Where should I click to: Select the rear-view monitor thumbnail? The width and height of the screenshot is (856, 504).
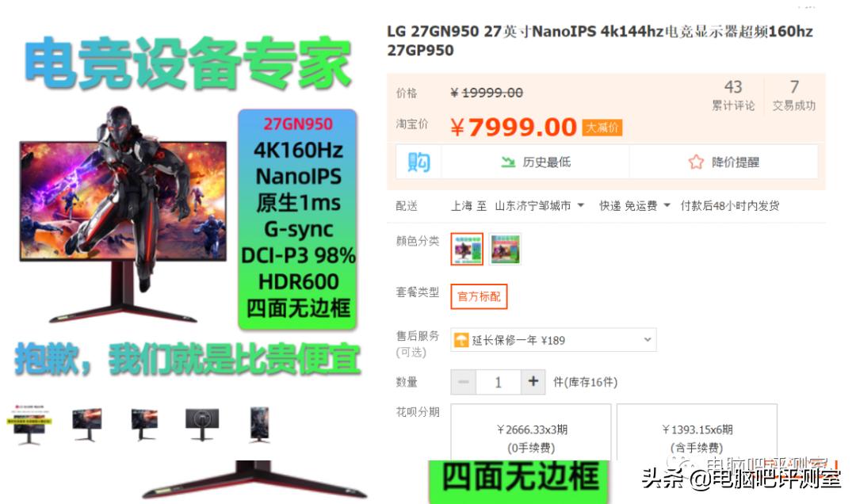202,424
